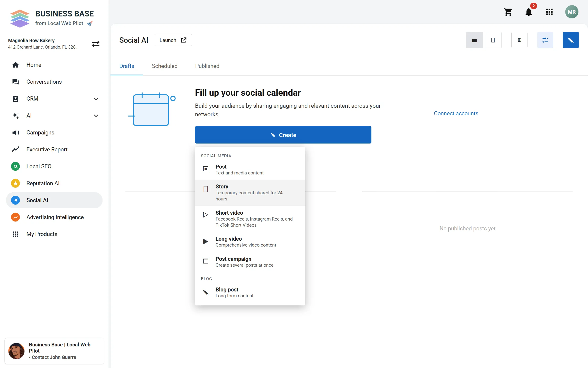Open Campaigns in sidebar
Image resolution: width=588 pixels, height=368 pixels.
(x=54, y=132)
